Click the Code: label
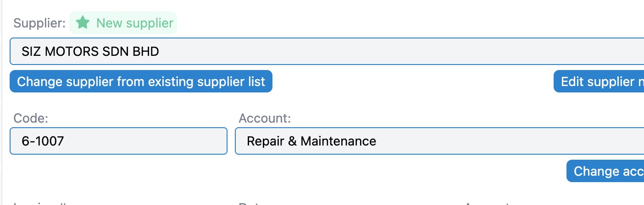644x205 pixels. [x=31, y=118]
